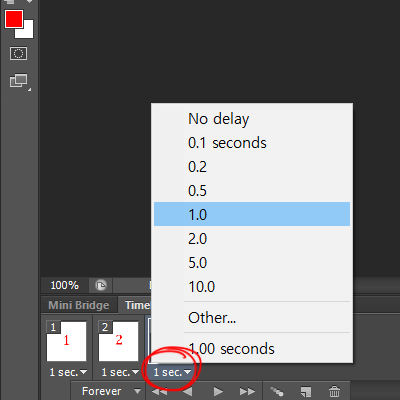This screenshot has width=400, height=400.
Task: Choose 0.1 seconds delay
Action: [252, 143]
